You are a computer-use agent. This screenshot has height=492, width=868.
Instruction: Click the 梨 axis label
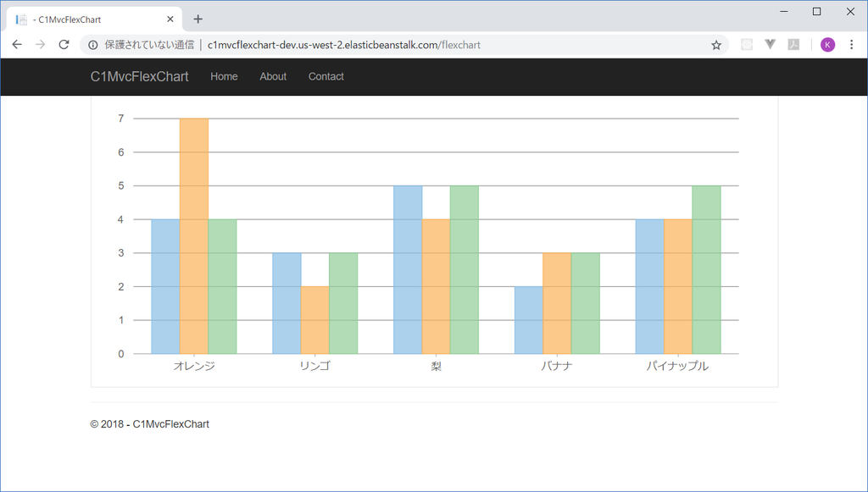coord(437,366)
